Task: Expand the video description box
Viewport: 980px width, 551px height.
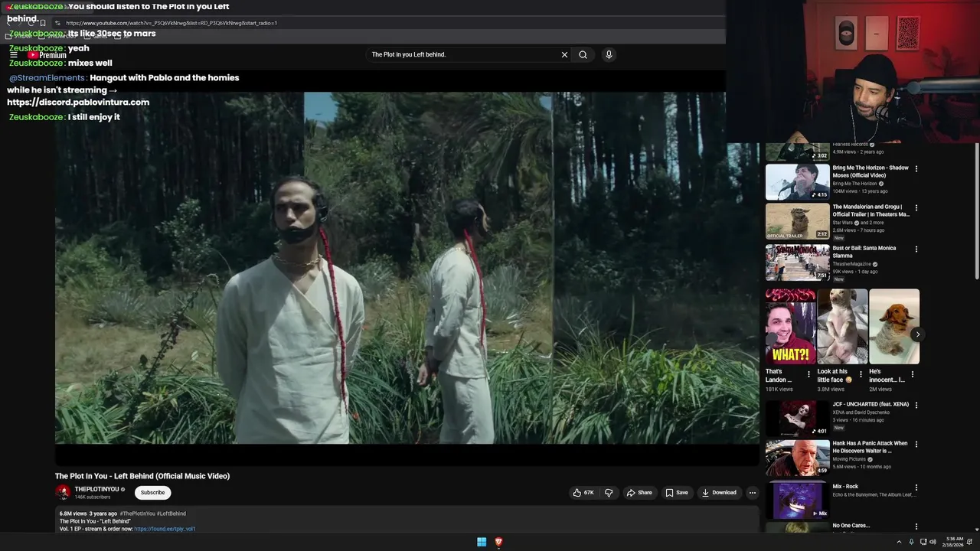Action: (x=407, y=520)
